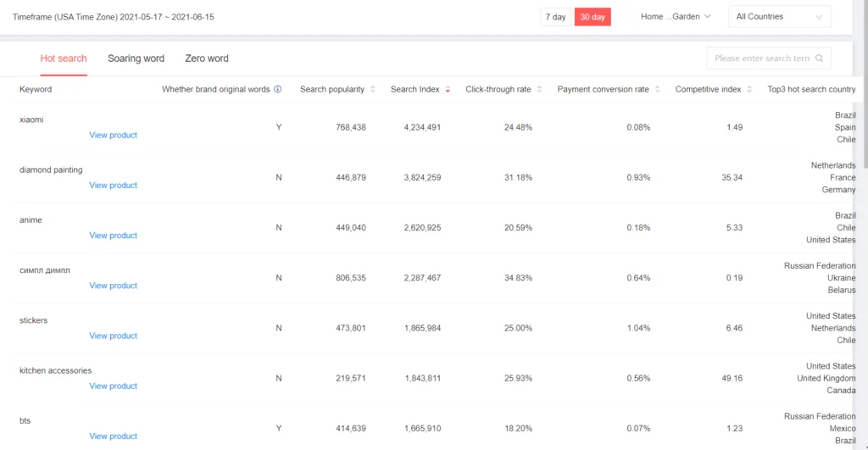Open the Home ...Garden category dropdown
The height and width of the screenshot is (450, 868).
(675, 17)
